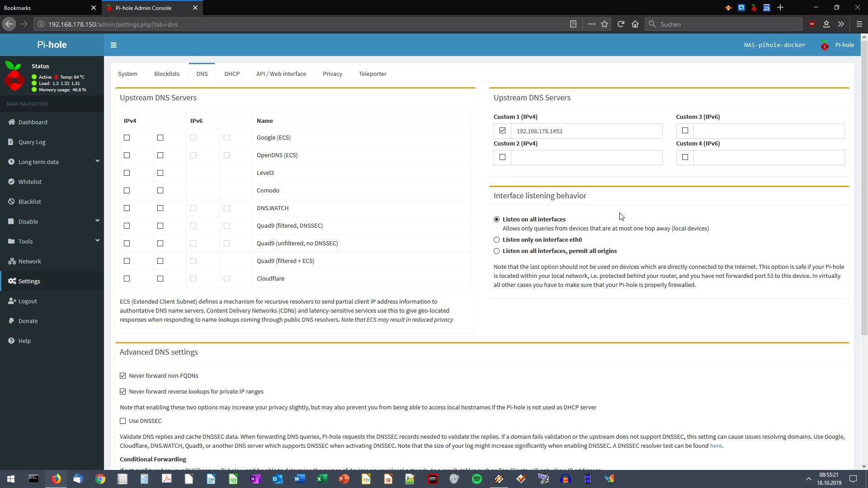Switch to the DHCP tab
Viewport: 868px width, 488px height.
coord(232,74)
